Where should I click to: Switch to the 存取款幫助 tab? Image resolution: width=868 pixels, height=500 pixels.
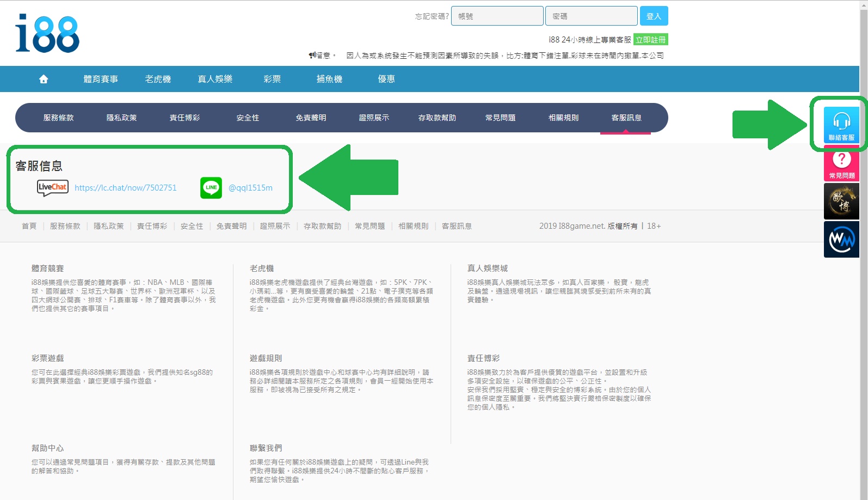point(437,118)
